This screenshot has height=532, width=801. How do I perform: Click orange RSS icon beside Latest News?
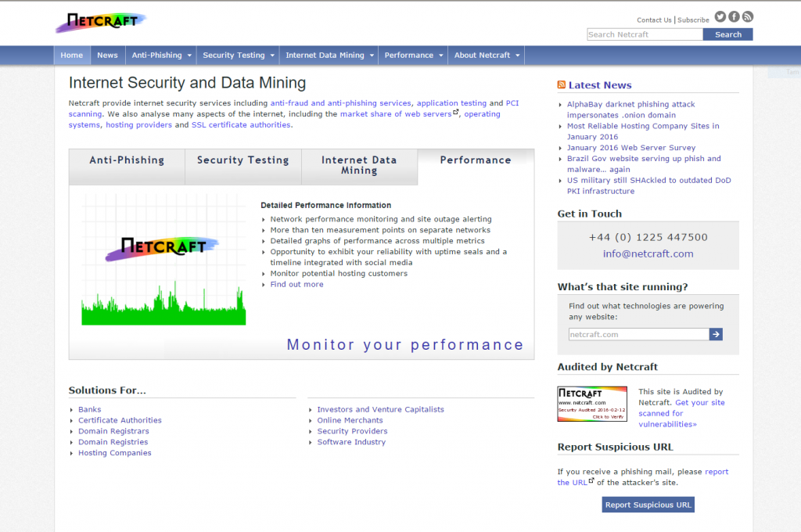[562, 85]
